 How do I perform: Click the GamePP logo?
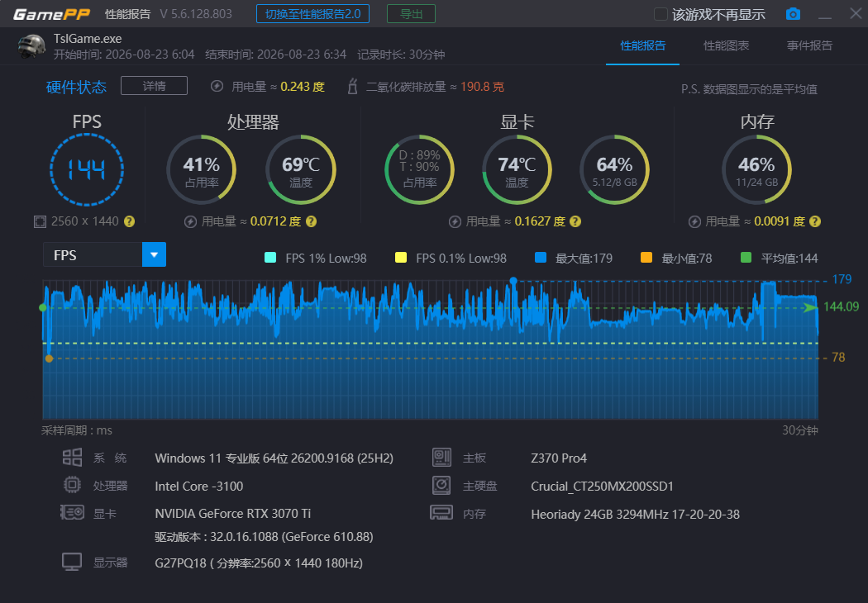click(x=51, y=14)
